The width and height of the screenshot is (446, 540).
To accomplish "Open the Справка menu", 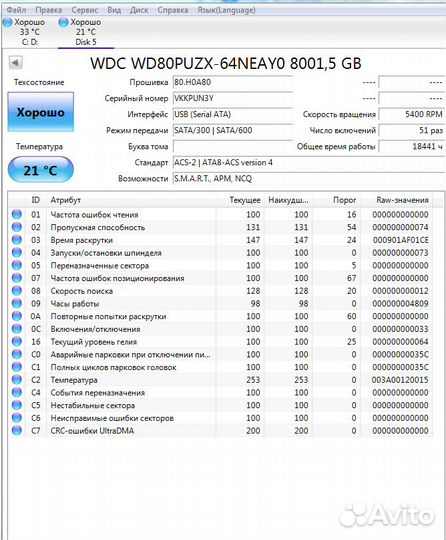I will pyautogui.click(x=173, y=10).
